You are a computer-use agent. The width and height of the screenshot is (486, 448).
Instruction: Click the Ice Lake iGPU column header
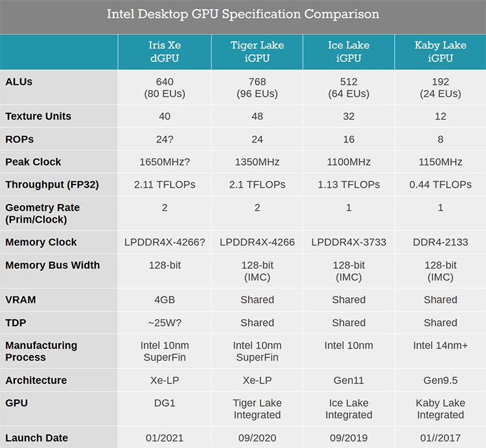coord(349,52)
